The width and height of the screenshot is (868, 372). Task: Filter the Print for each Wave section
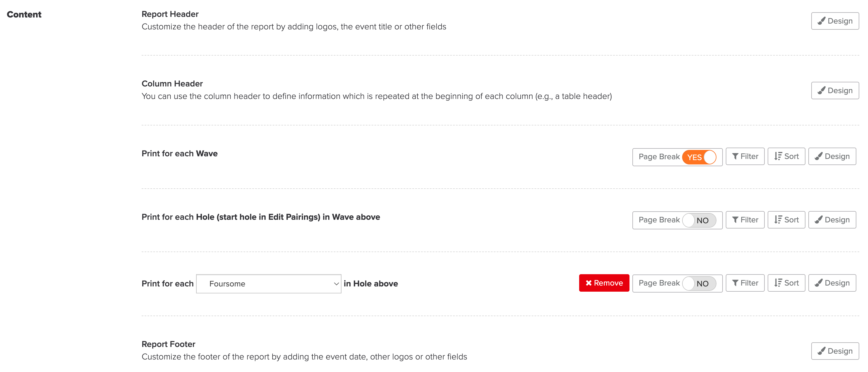[745, 156]
